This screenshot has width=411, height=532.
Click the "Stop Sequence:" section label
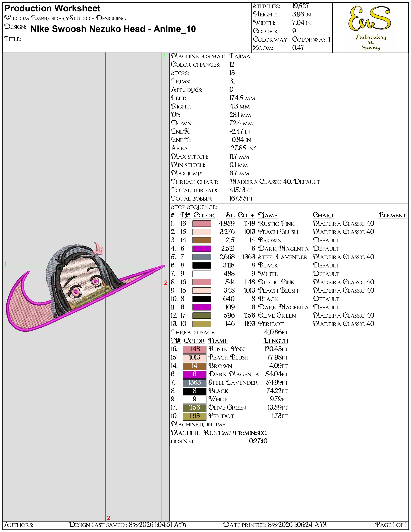pos(194,207)
